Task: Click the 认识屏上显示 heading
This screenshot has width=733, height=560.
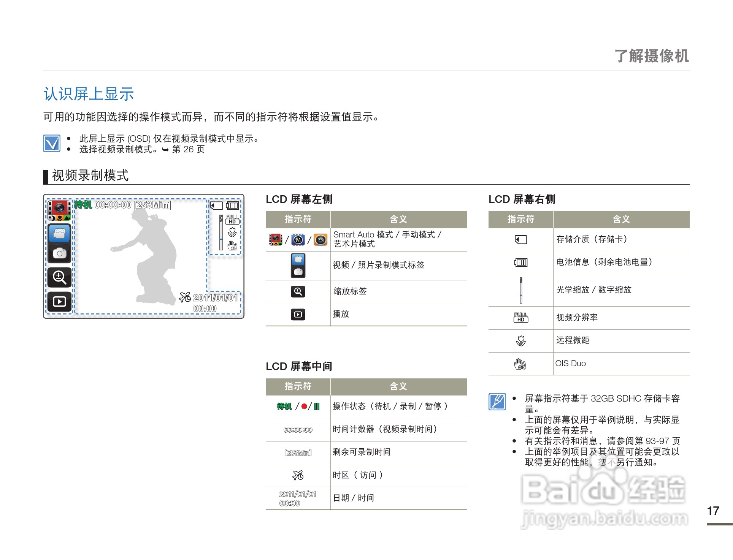Action: click(x=89, y=94)
